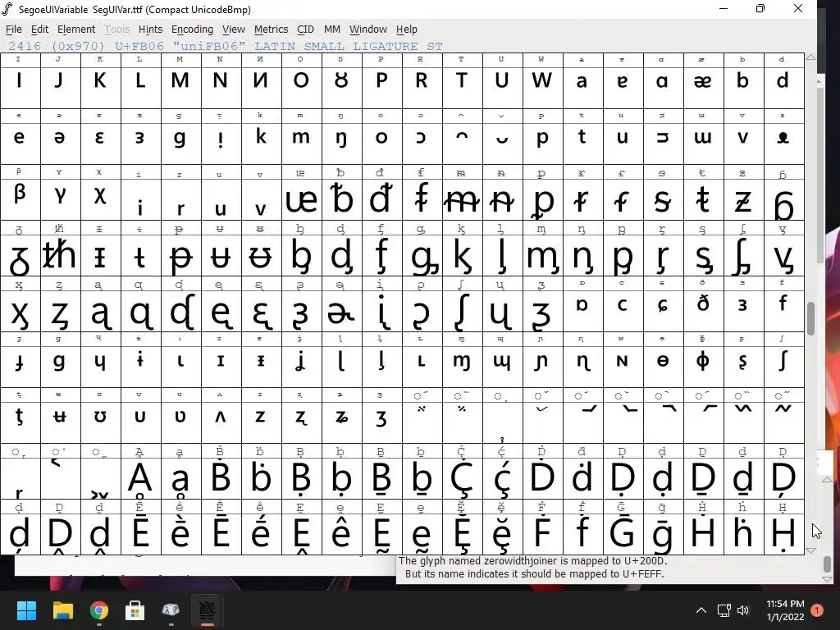Select the small capital N ɴ glyph
This screenshot has height=630, width=840.
click(623, 361)
